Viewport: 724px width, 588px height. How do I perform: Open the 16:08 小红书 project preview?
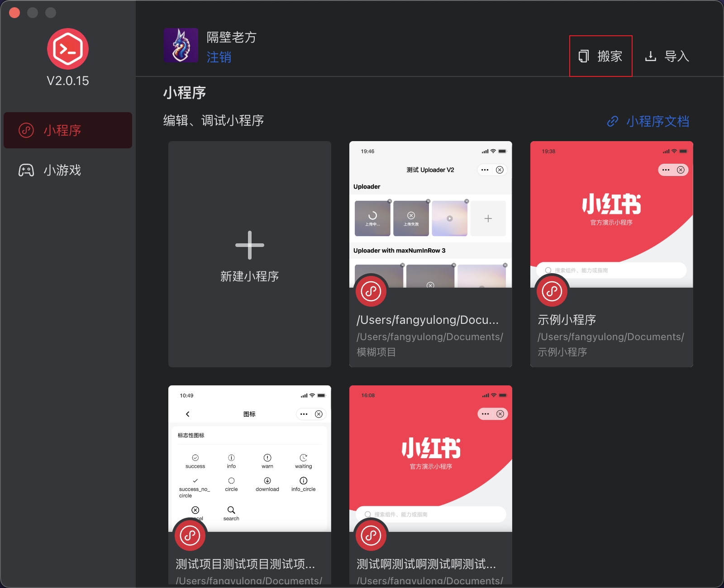pos(431,459)
